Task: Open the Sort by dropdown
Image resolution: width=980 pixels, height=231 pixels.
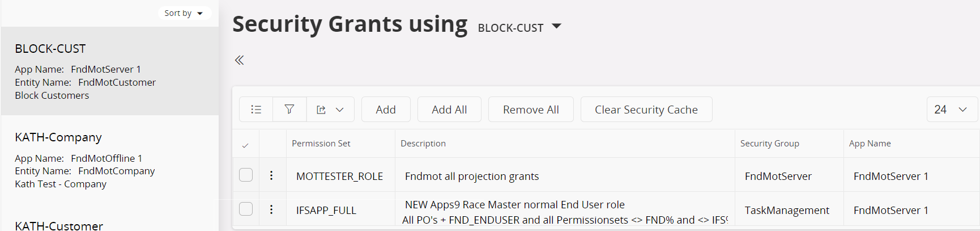Action: click(184, 13)
